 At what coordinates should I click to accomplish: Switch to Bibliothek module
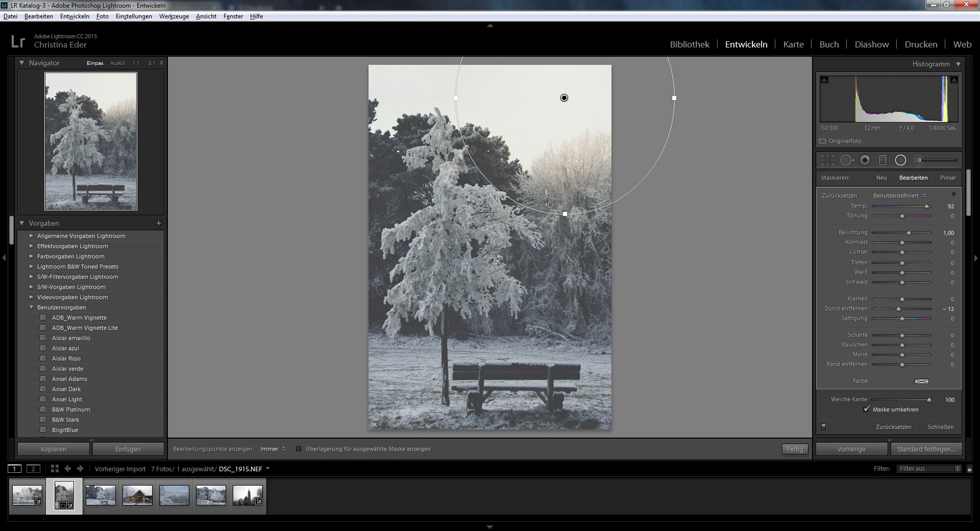[690, 44]
